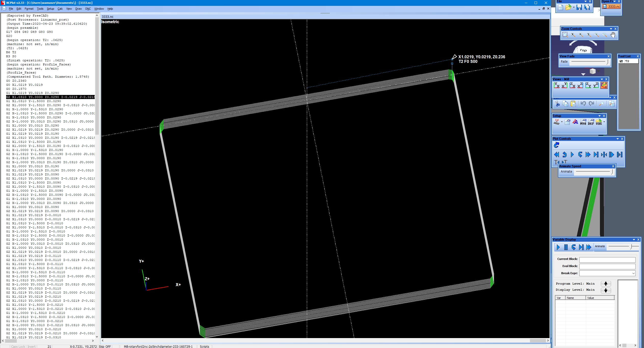
Task: Click the Open folder icon in File toolbar
Action: coord(568,7)
